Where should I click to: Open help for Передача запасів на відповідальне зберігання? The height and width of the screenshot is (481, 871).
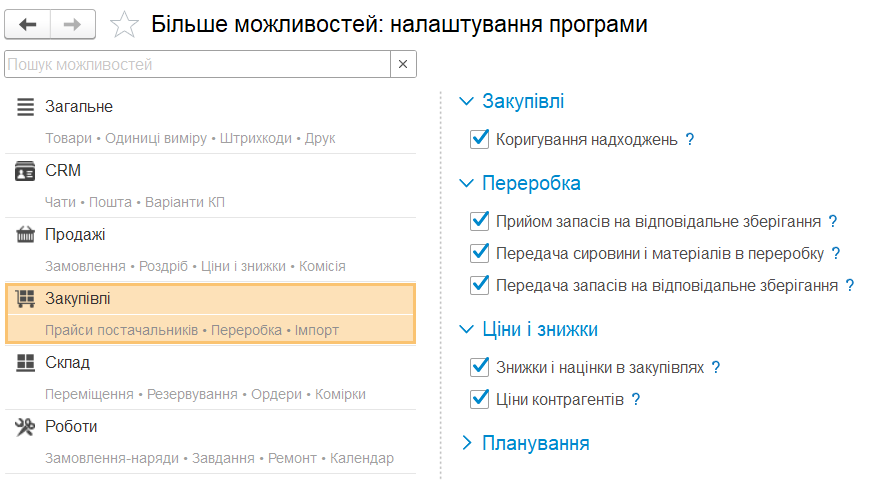(850, 285)
